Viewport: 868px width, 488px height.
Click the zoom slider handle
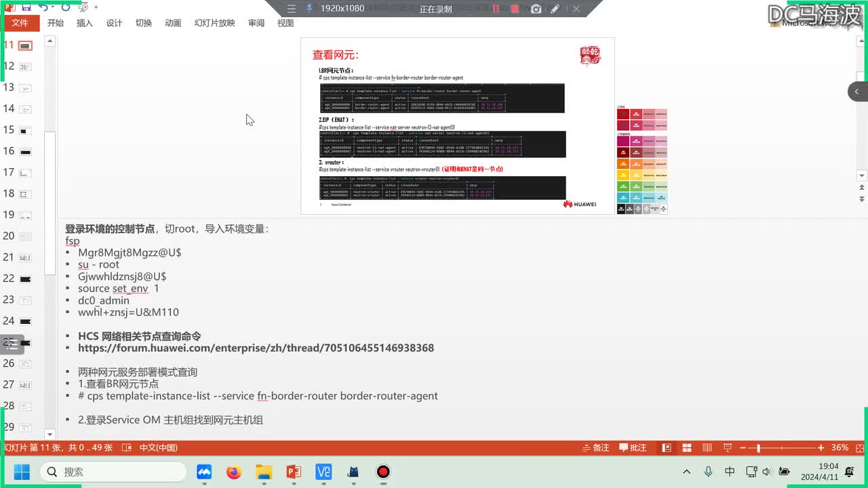(x=758, y=448)
